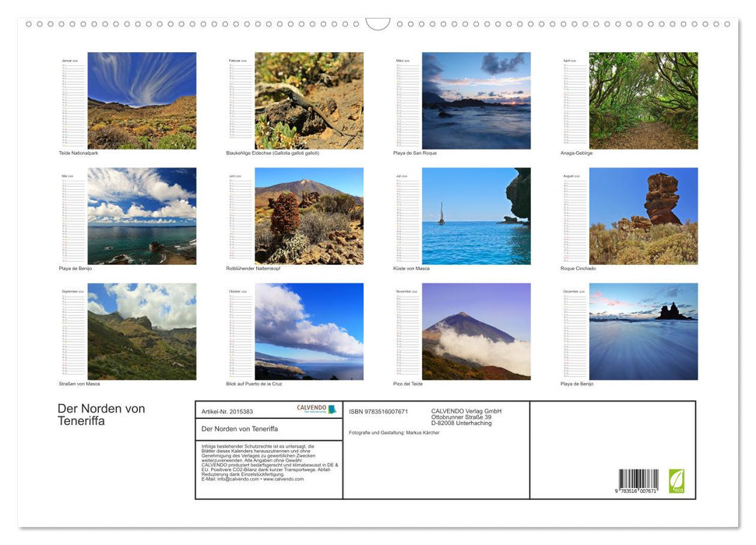
Task: Click the Straßen von Masca photo
Action: click(142, 332)
